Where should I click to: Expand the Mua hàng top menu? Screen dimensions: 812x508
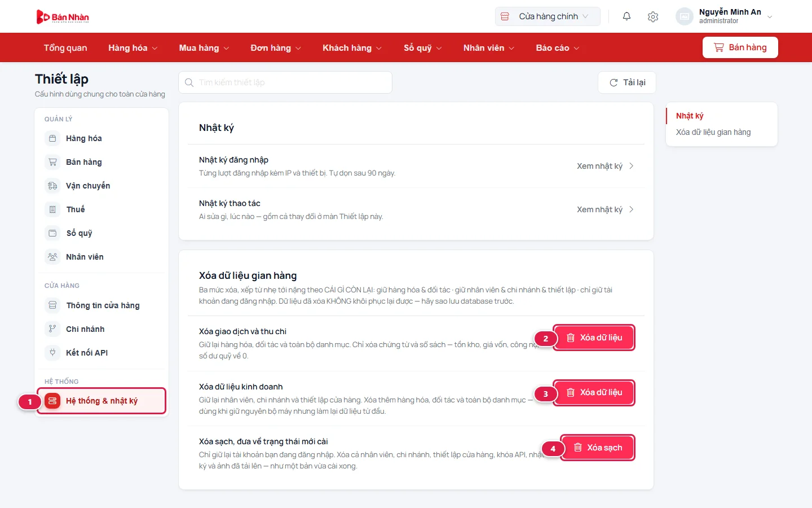point(204,48)
